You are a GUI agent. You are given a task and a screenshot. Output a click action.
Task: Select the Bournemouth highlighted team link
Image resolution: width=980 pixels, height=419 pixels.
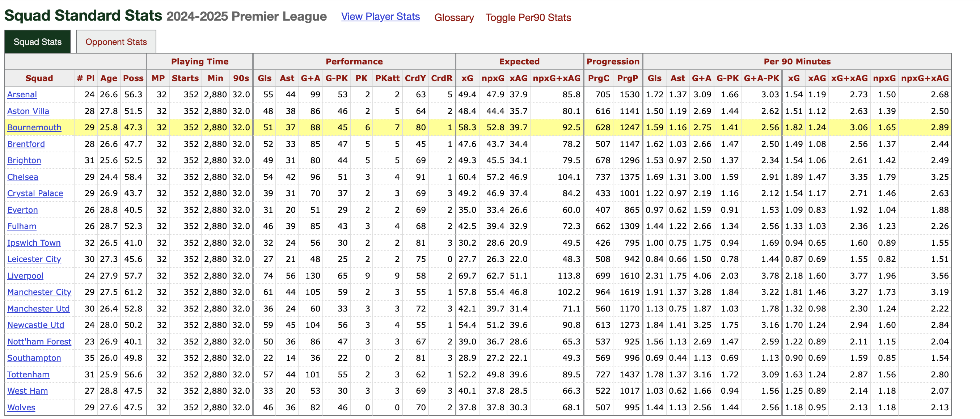click(34, 127)
